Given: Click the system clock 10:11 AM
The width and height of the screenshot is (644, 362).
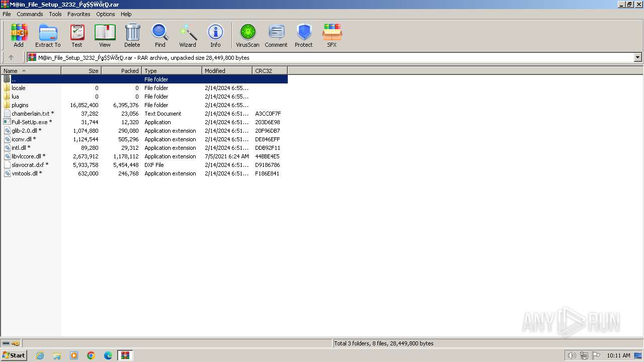Looking at the screenshot, I should (x=618, y=355).
